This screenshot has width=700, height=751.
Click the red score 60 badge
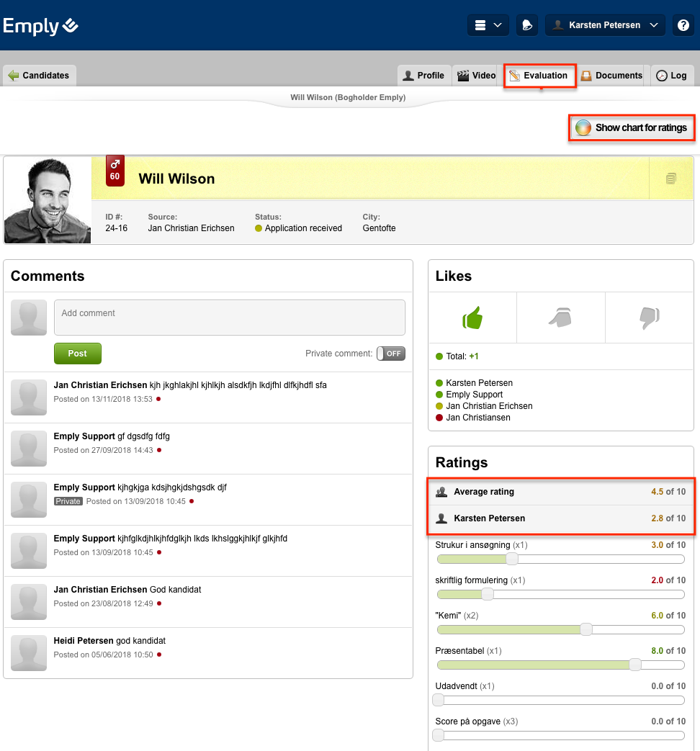[115, 171]
